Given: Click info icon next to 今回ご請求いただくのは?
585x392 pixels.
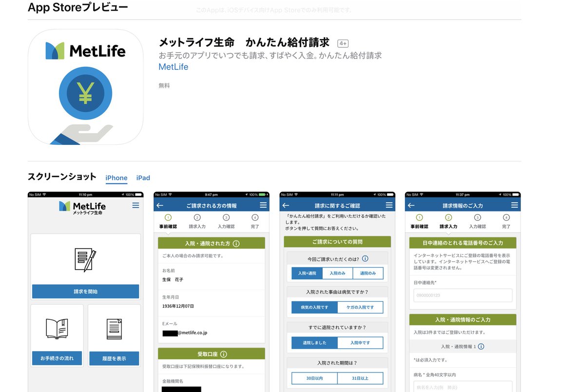Looking at the screenshot, I should click(x=365, y=258).
